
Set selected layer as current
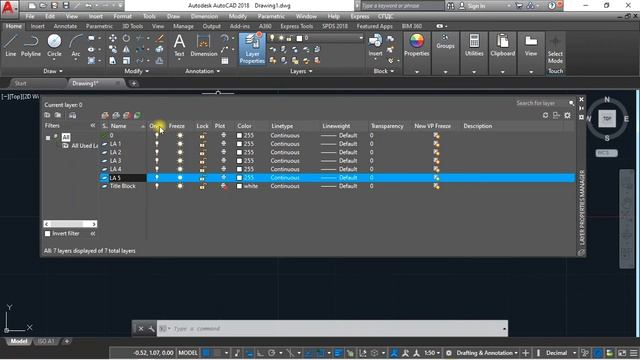pyautogui.click(x=138, y=116)
